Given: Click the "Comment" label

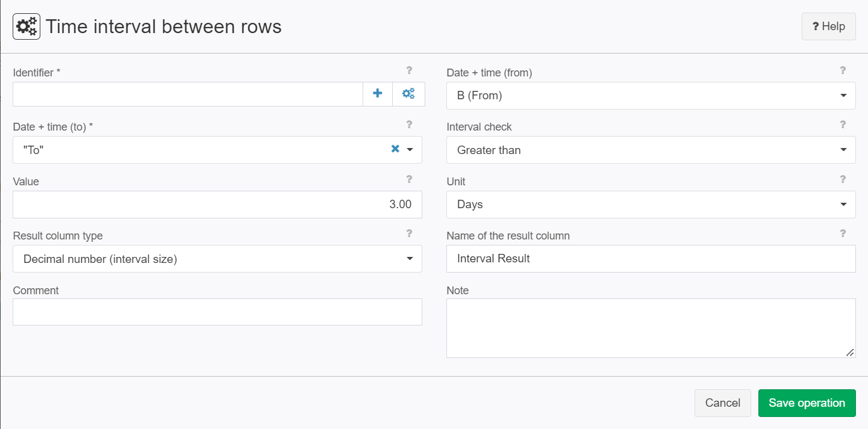Looking at the screenshot, I should pos(36,290).
